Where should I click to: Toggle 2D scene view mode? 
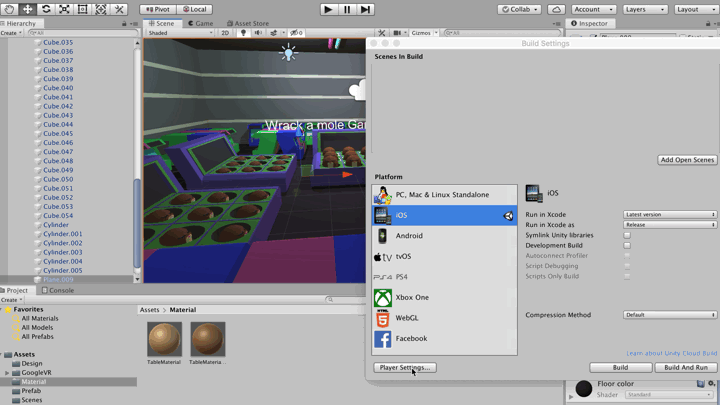tap(225, 33)
